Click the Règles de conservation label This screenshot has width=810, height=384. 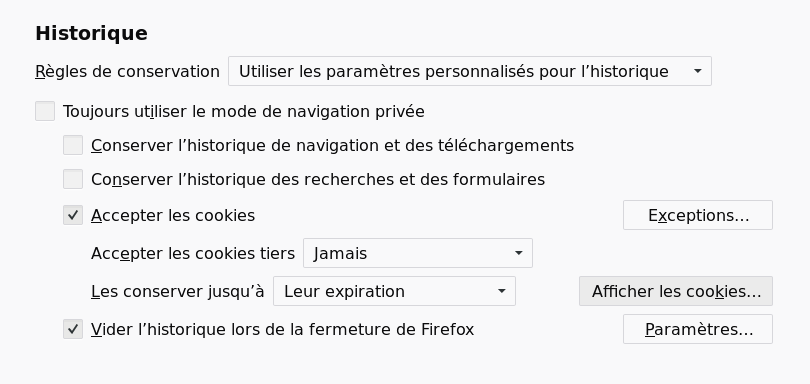point(128,71)
